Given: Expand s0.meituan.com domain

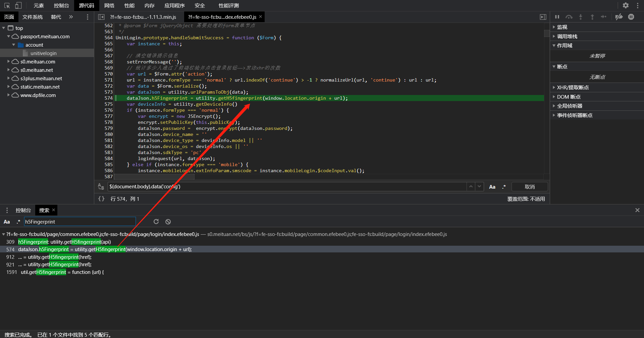Looking at the screenshot, I should (8, 62).
